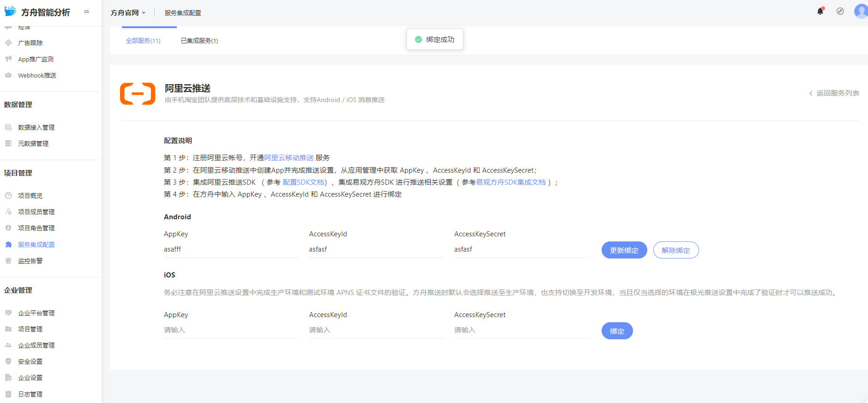This screenshot has width=868, height=403.
Task: Open the notifications bell icon
Action: tap(820, 11)
